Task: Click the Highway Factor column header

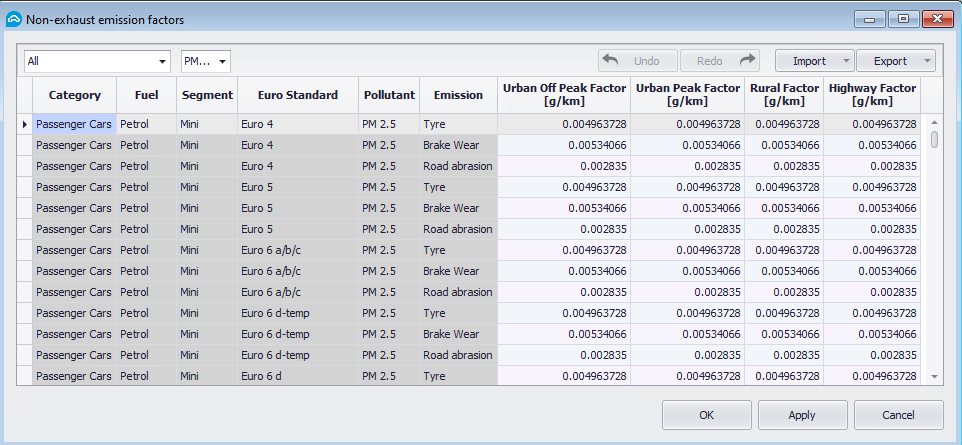Action: point(872,95)
